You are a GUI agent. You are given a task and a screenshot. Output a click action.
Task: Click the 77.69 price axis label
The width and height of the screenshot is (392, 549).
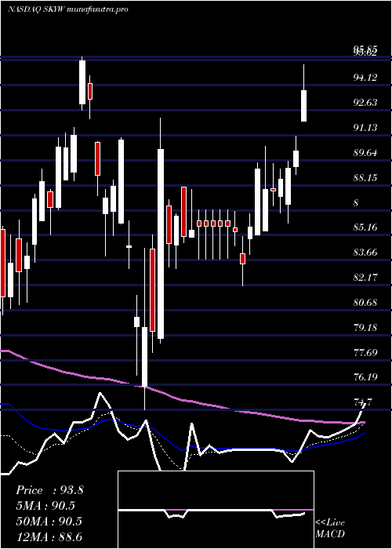click(365, 353)
